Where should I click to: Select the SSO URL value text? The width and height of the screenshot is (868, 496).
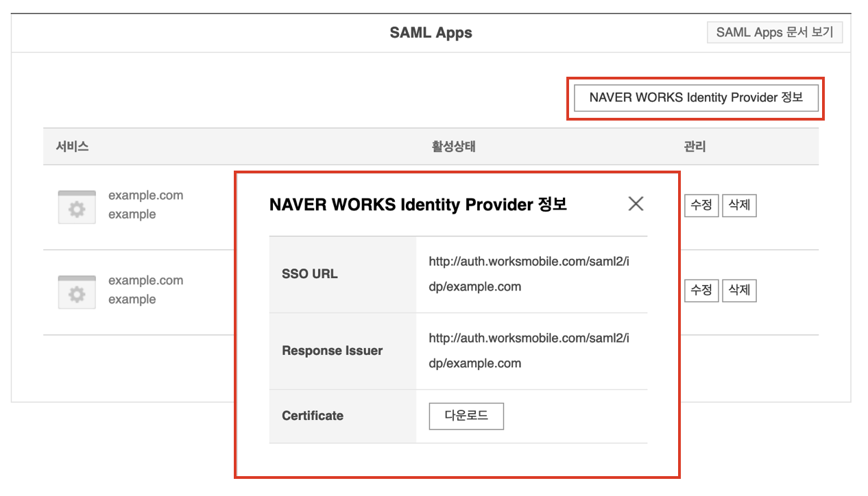(528, 273)
